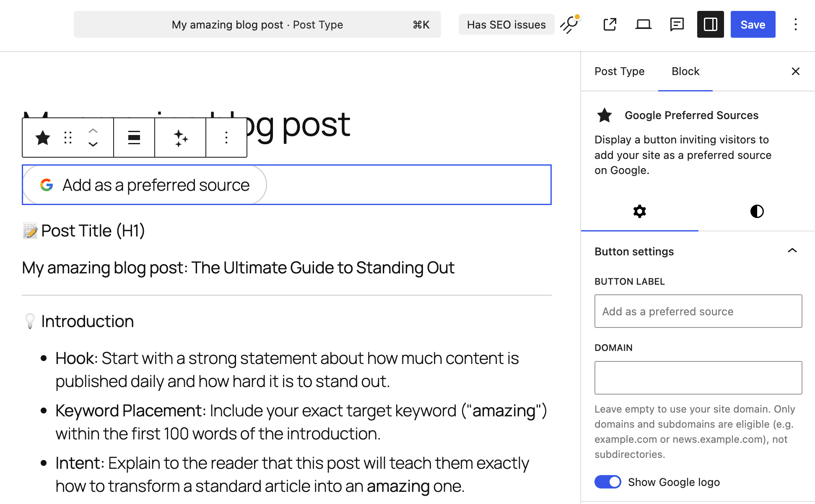Click the Introduction heading
Screen dimensions: 815x504
click(x=87, y=321)
